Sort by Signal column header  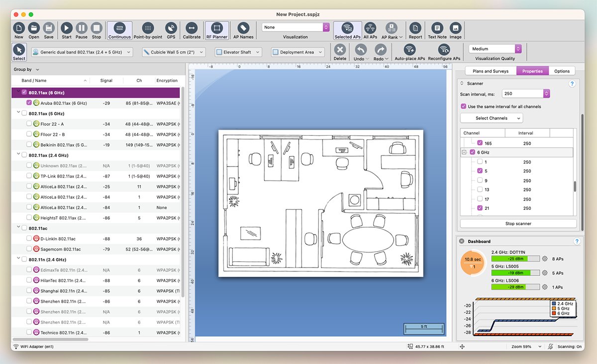click(x=106, y=80)
